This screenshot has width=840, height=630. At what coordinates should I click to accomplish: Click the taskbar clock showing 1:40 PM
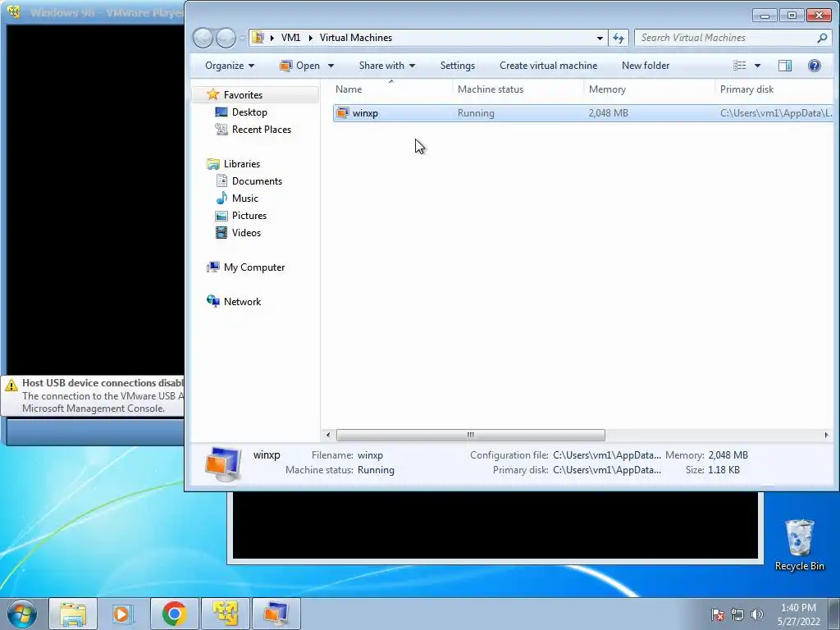[798, 614]
